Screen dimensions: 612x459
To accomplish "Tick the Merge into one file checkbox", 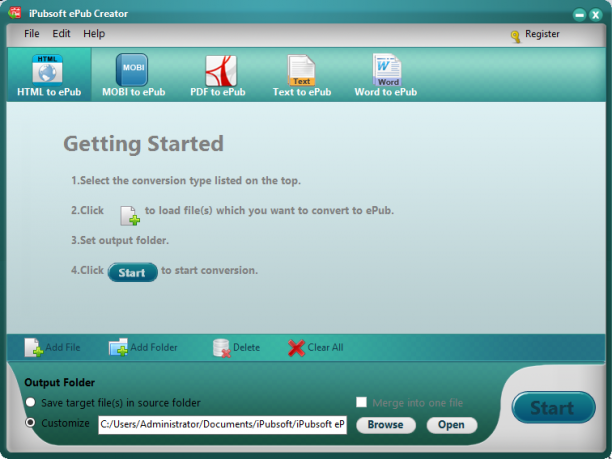I will click(x=361, y=402).
